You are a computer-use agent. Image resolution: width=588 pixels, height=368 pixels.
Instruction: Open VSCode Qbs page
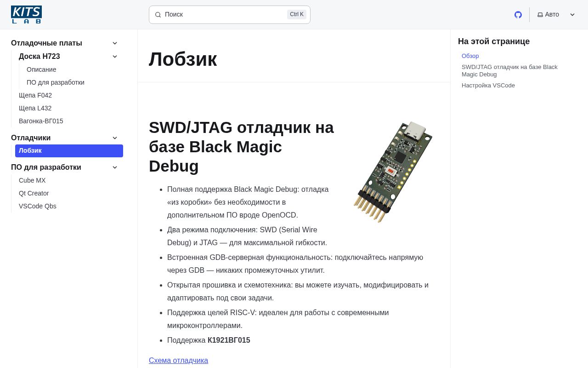(38, 206)
